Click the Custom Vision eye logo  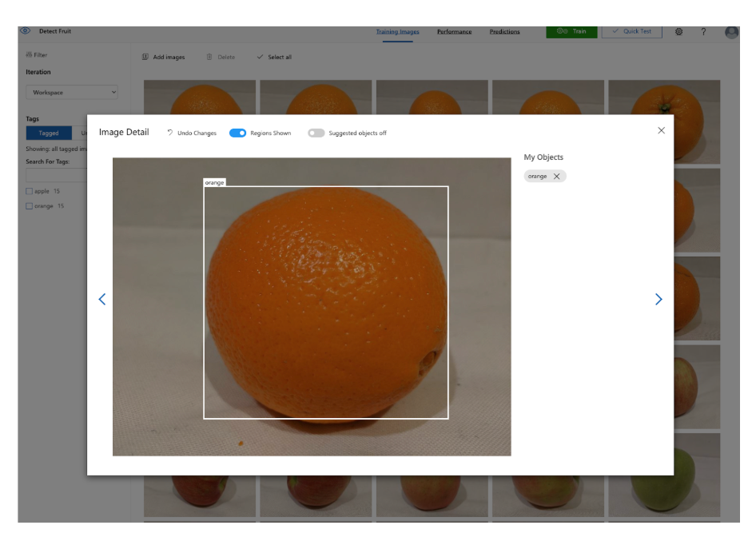[x=25, y=31]
